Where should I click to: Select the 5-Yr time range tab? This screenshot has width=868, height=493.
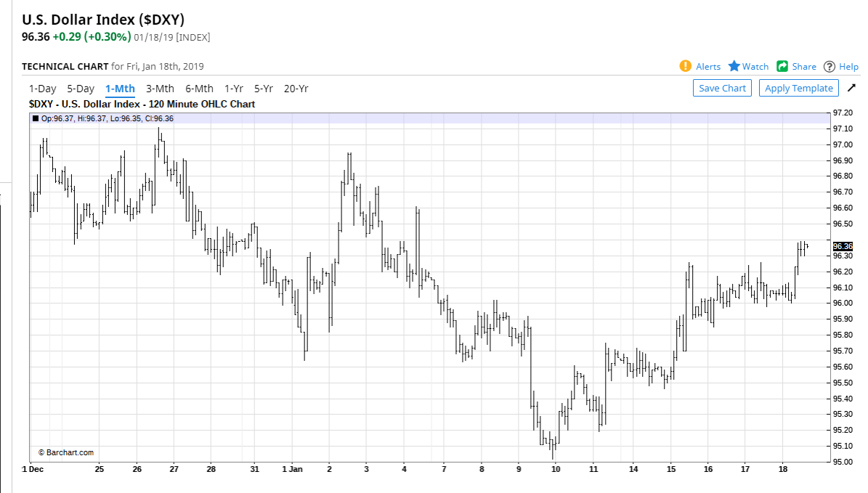click(264, 89)
